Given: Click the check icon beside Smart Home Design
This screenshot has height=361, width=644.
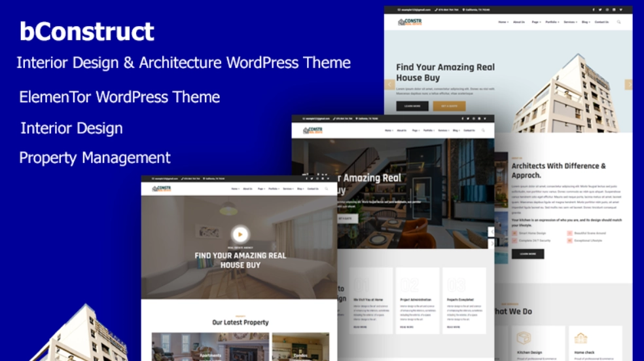Looking at the screenshot, I should click(514, 233).
